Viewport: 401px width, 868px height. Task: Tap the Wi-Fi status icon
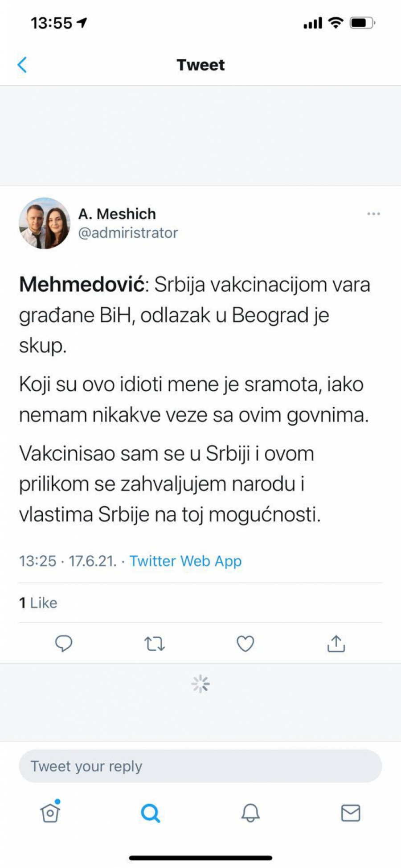coord(336,22)
